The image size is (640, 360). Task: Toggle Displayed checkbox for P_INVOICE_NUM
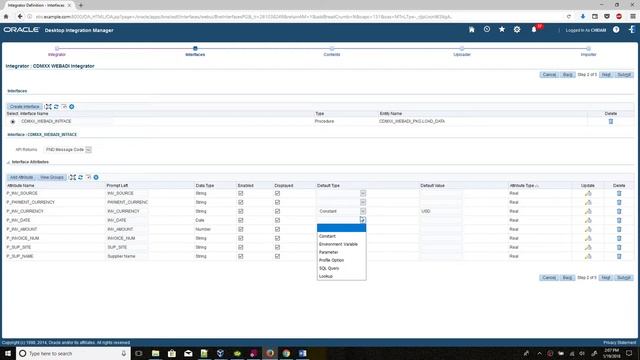coord(277,238)
